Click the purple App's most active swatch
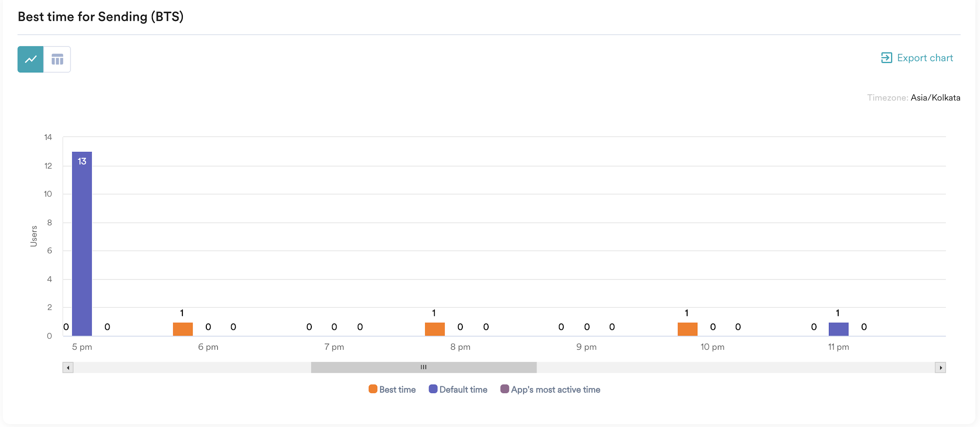The image size is (980, 427). [505, 389]
